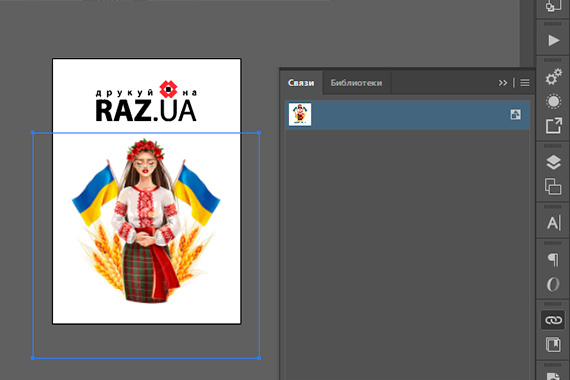The image size is (570, 380).
Task: Open the Artboards panel icon
Action: click(553, 187)
